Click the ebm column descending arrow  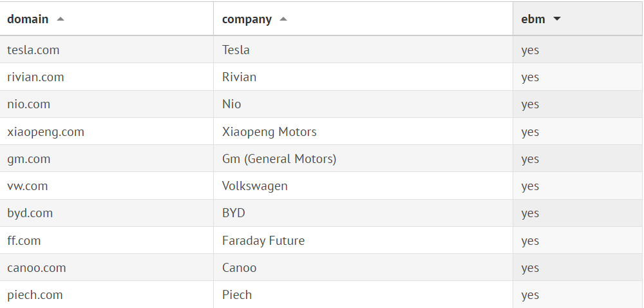(x=557, y=19)
